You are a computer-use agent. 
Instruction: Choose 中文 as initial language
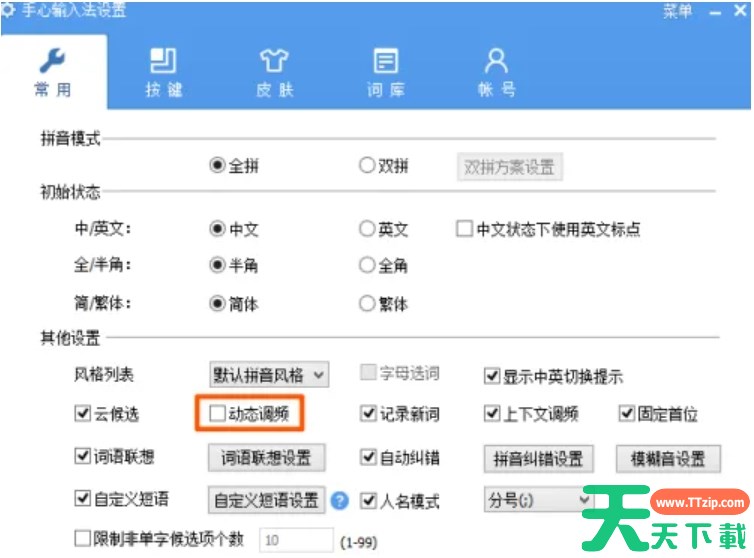point(217,228)
